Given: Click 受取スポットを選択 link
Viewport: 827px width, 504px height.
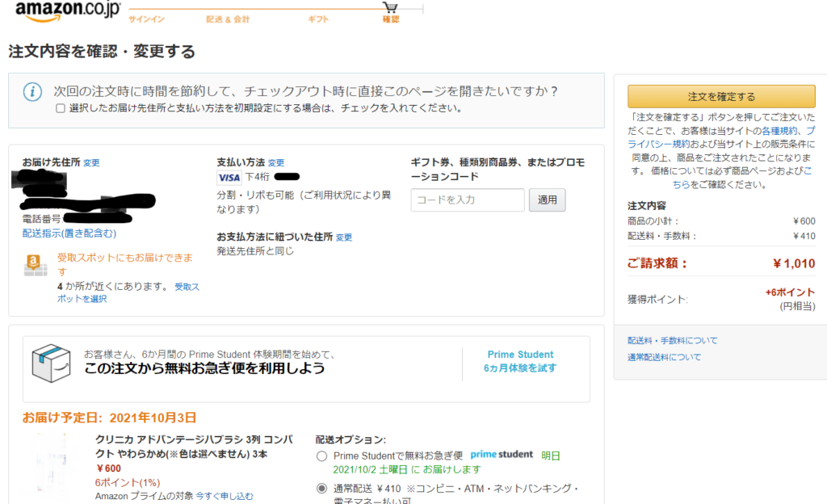Looking at the screenshot, I should coord(128,292).
